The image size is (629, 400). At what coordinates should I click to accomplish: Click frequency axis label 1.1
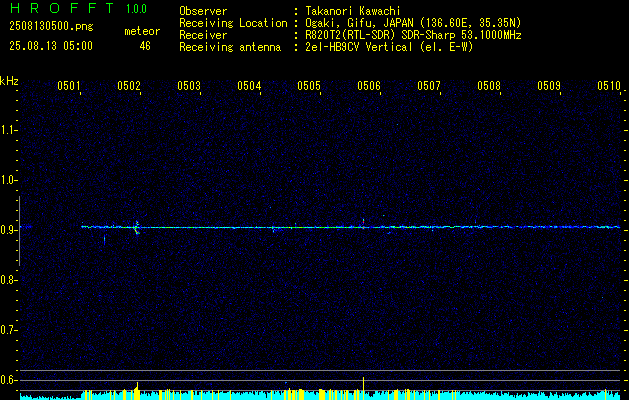pyautogui.click(x=8, y=130)
